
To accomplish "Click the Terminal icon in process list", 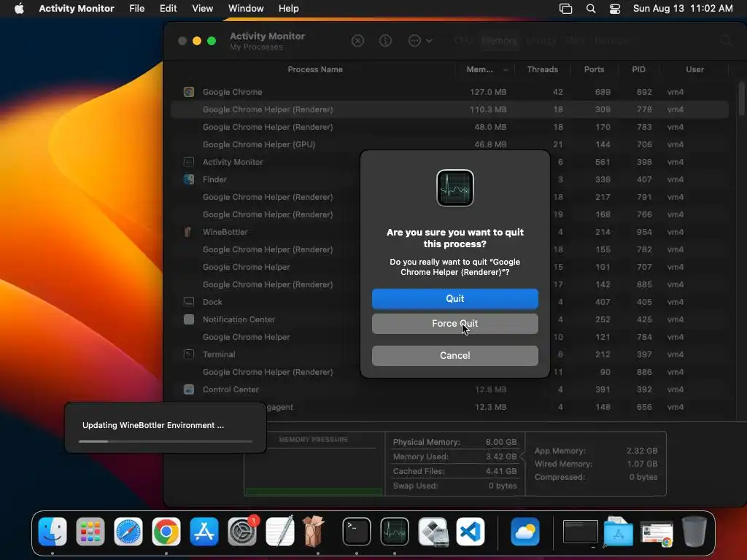I will pyautogui.click(x=189, y=354).
